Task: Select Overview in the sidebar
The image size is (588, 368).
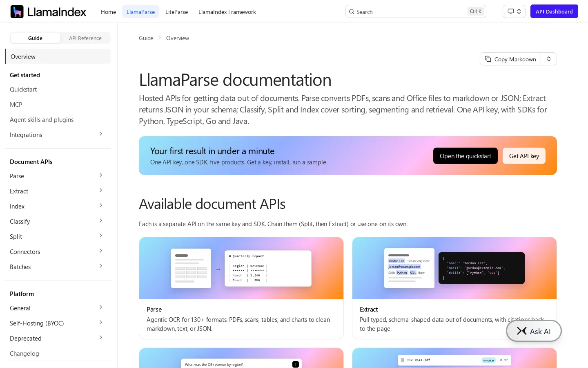Action: 58,56
